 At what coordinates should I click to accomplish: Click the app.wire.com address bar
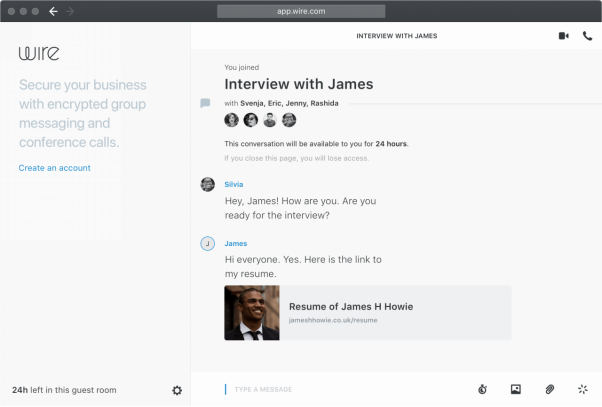[301, 12]
